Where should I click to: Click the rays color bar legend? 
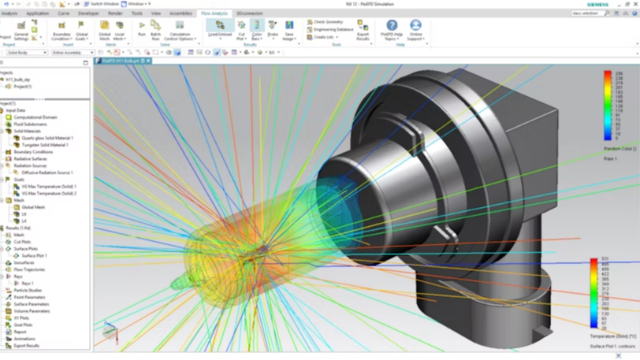[x=608, y=106]
